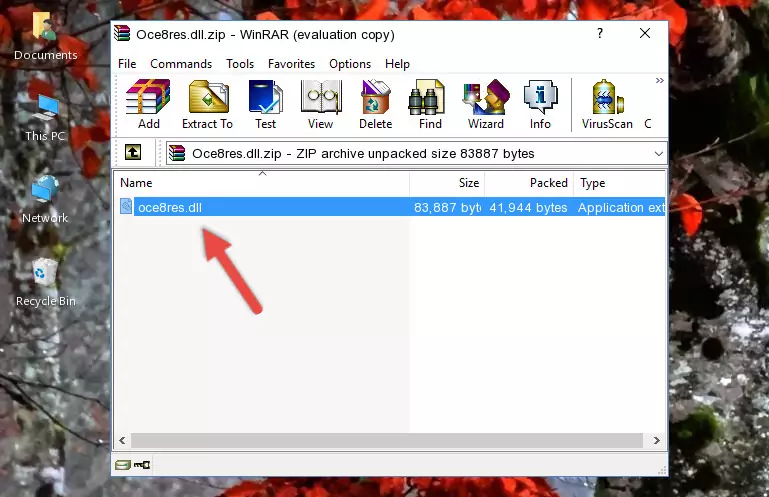Close the WinRAR window
The width and height of the screenshot is (769, 497).
tap(645, 33)
